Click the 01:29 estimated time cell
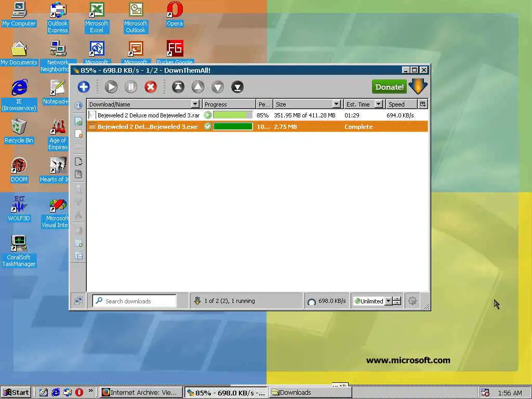 tap(352, 115)
